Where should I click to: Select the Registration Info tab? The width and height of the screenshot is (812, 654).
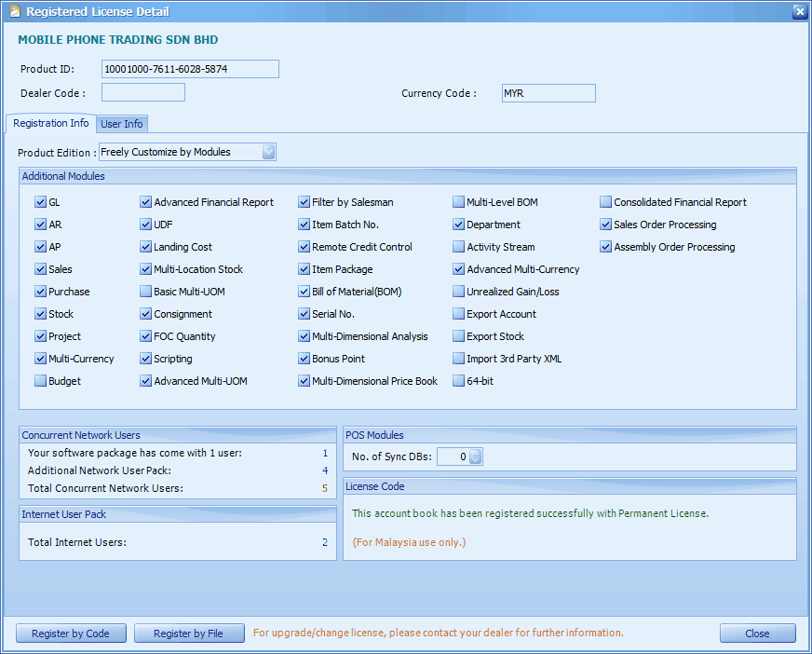pyautogui.click(x=50, y=123)
